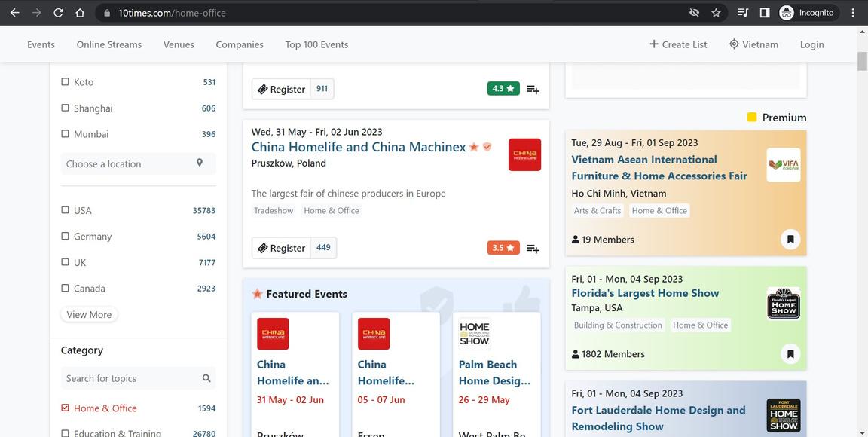Add China Homelife and China Machinex to list

click(533, 248)
